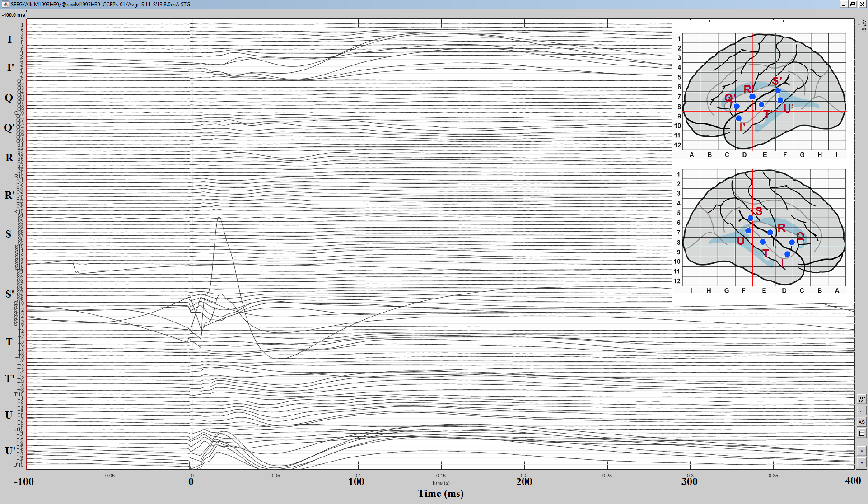Click the 200 ms tick on the time axis
This screenshot has width=868, height=504.
tap(524, 481)
